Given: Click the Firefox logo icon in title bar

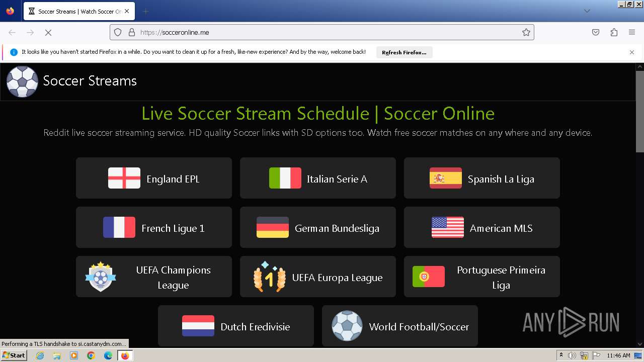Looking at the screenshot, I should tap(10, 11).
